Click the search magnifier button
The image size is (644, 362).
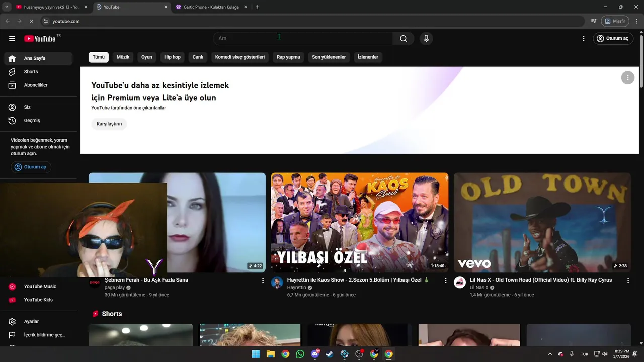click(x=404, y=39)
